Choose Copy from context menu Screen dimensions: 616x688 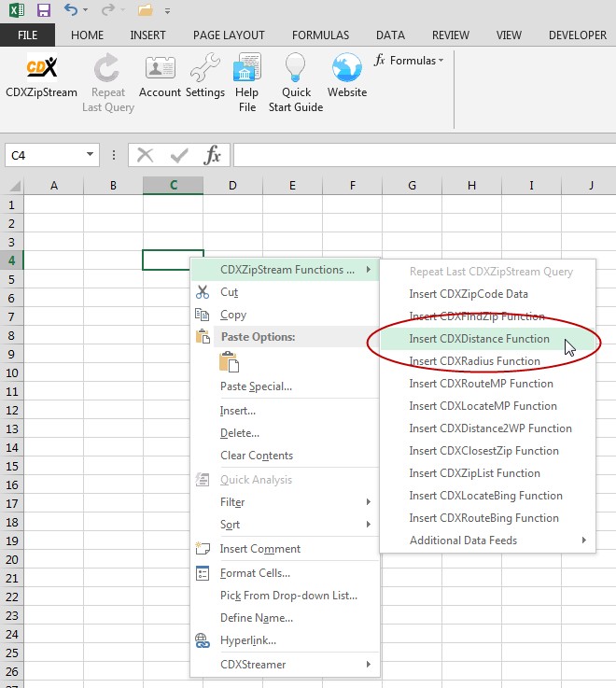[x=285, y=315]
